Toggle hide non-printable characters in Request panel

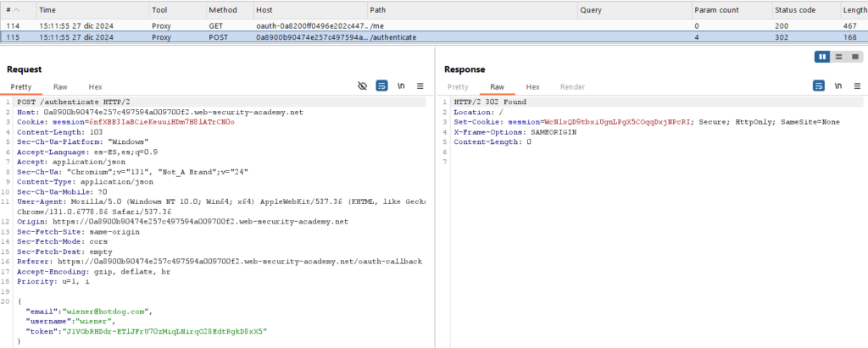coord(363,86)
